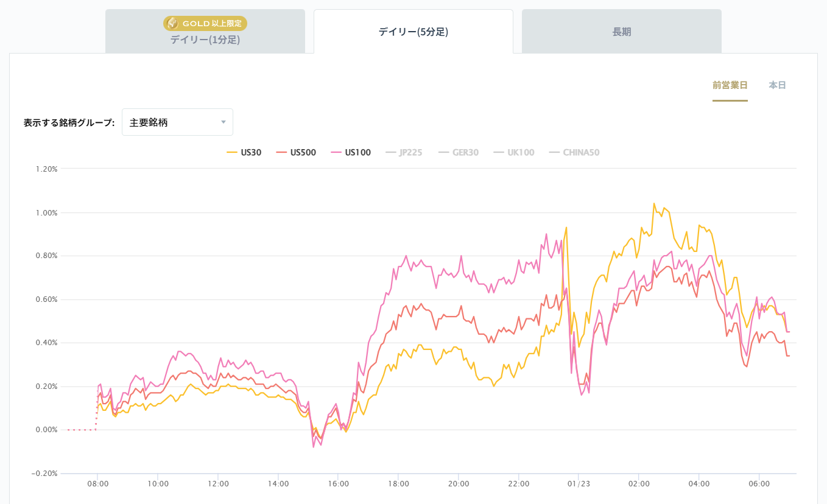Click the yellow US30 legend line marker
Screen dimensions: 827x504
231,152
